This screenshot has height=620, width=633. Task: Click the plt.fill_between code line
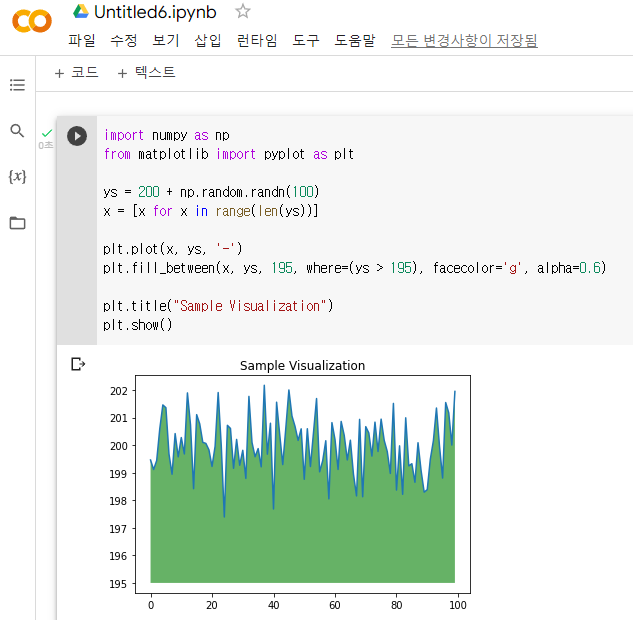coord(354,268)
